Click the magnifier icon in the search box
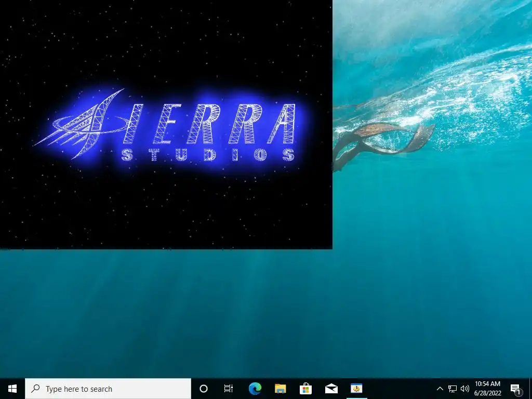The image size is (532, 399). [x=36, y=389]
